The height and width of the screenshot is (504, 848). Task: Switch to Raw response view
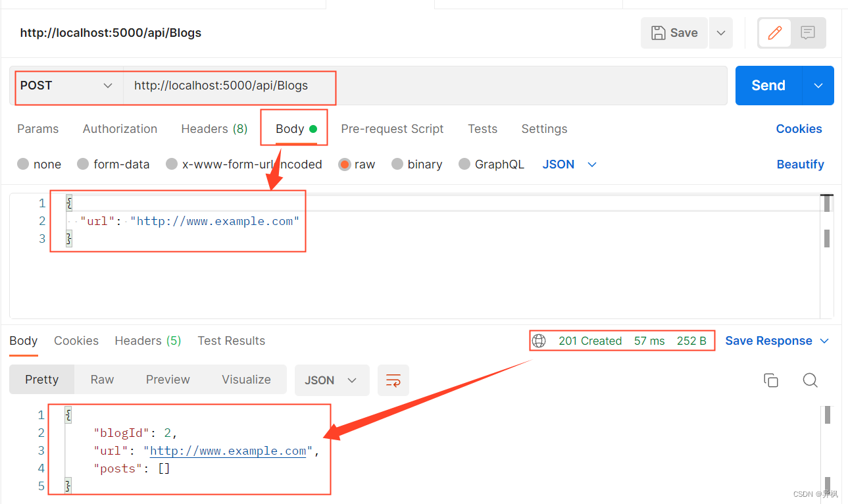pos(102,380)
